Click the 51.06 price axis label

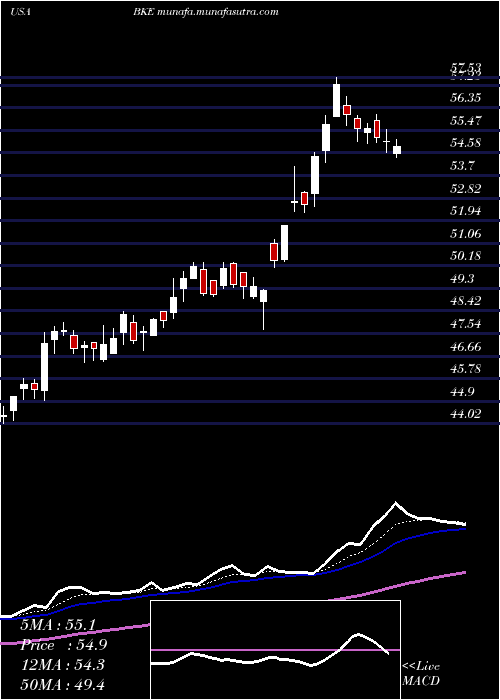tap(466, 233)
